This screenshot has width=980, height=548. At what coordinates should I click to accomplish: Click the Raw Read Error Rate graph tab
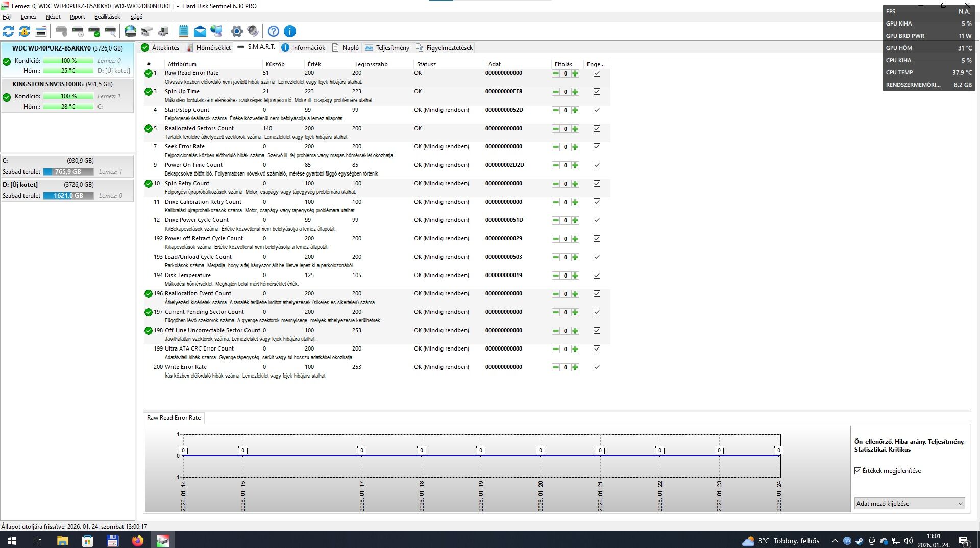click(x=174, y=418)
